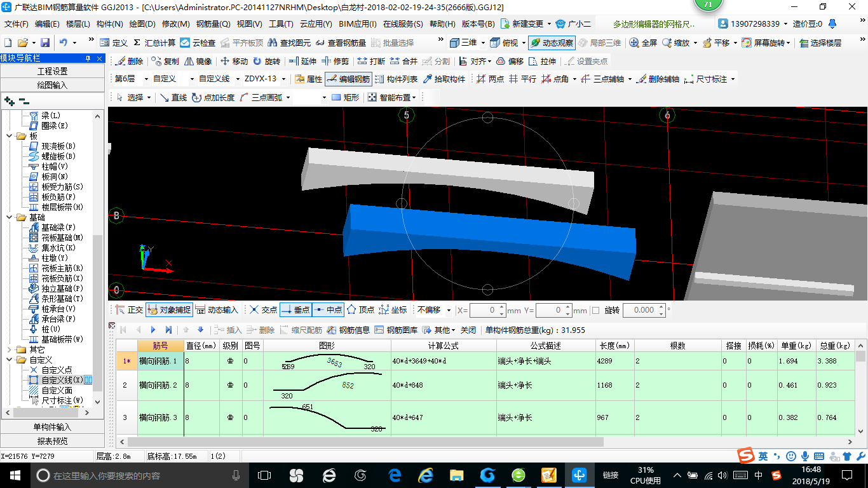Select the 合并 merge tool
Screen dimensions: 868x488
click(403, 62)
